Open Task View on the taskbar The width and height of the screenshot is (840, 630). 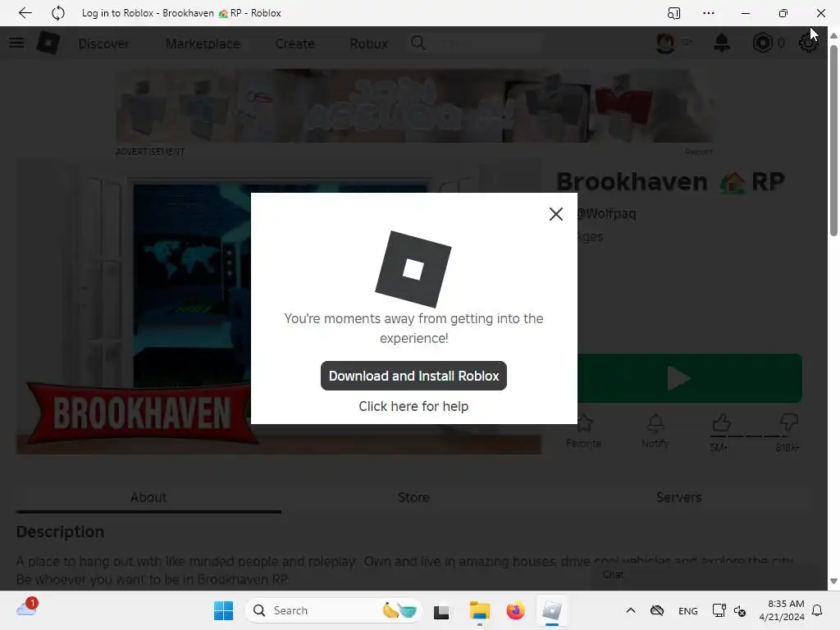(x=441, y=610)
